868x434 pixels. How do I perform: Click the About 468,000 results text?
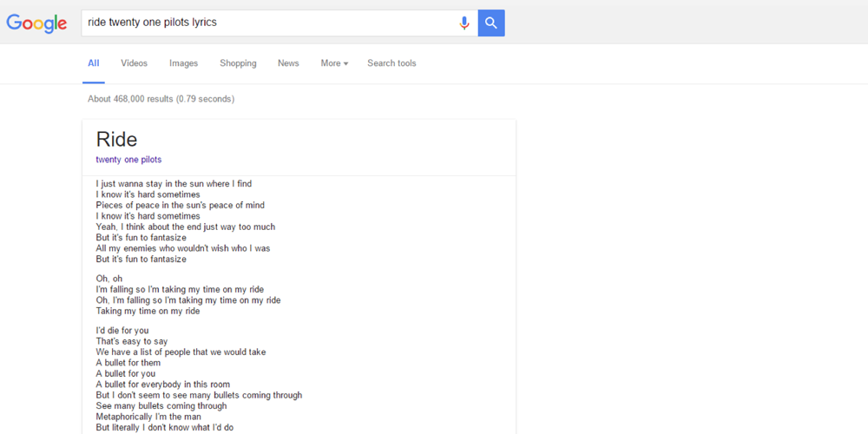(x=161, y=99)
